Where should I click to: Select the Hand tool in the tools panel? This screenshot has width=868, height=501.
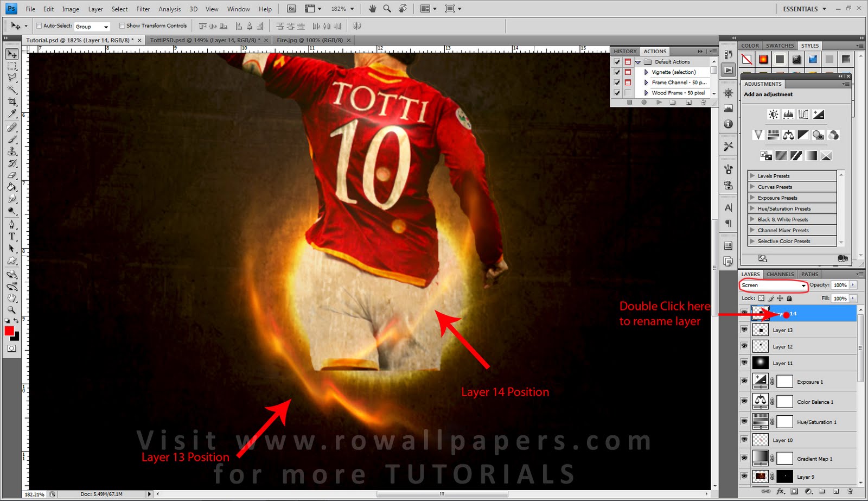[12, 298]
